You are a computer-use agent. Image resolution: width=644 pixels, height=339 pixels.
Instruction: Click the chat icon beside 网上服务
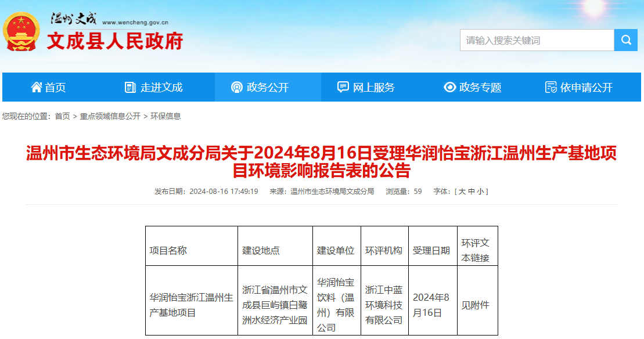343,87
